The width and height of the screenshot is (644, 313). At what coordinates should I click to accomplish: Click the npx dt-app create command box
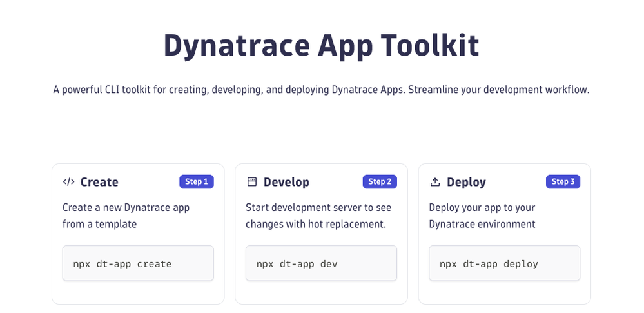(x=138, y=263)
